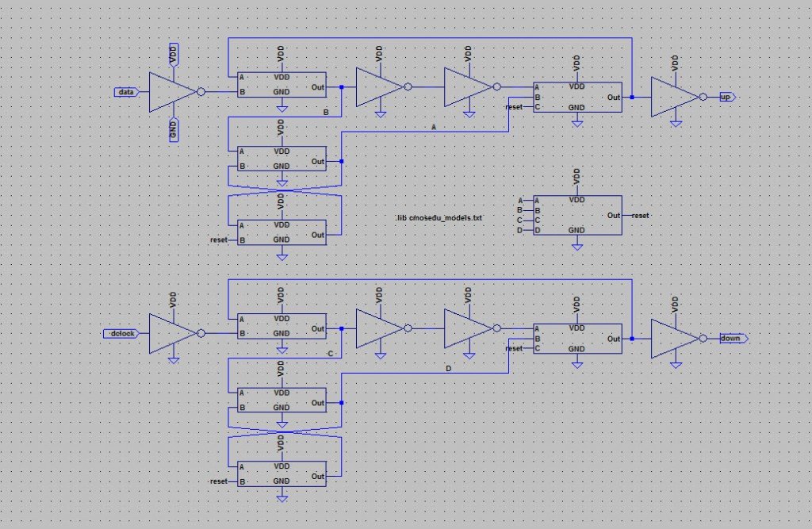Viewport: 812px width, 529px height.
Task: Select the net label "B" in the upper circuit
Action: click(x=326, y=113)
